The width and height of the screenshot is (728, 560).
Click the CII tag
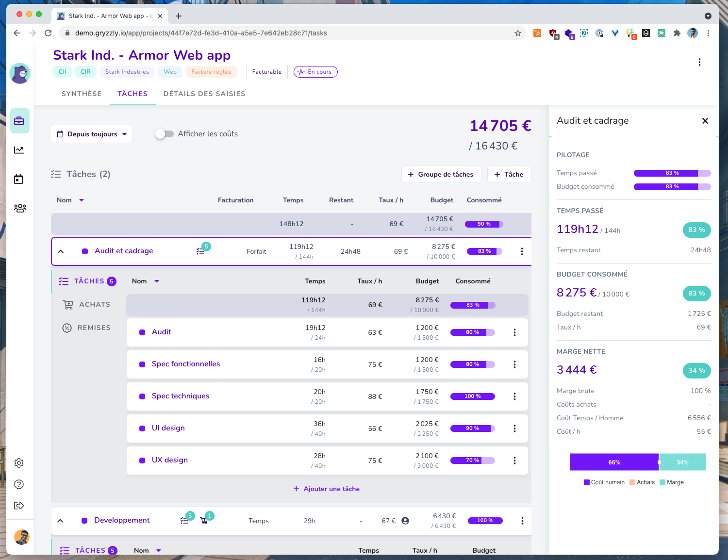[62, 72]
